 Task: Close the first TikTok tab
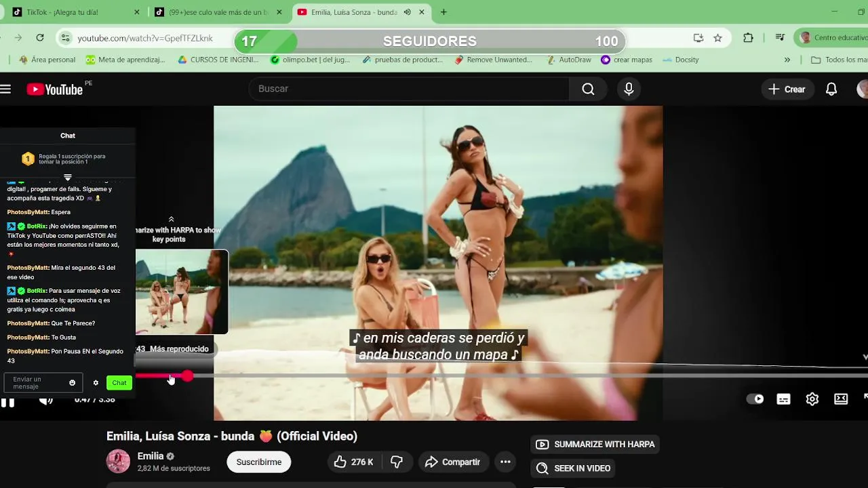point(137,12)
